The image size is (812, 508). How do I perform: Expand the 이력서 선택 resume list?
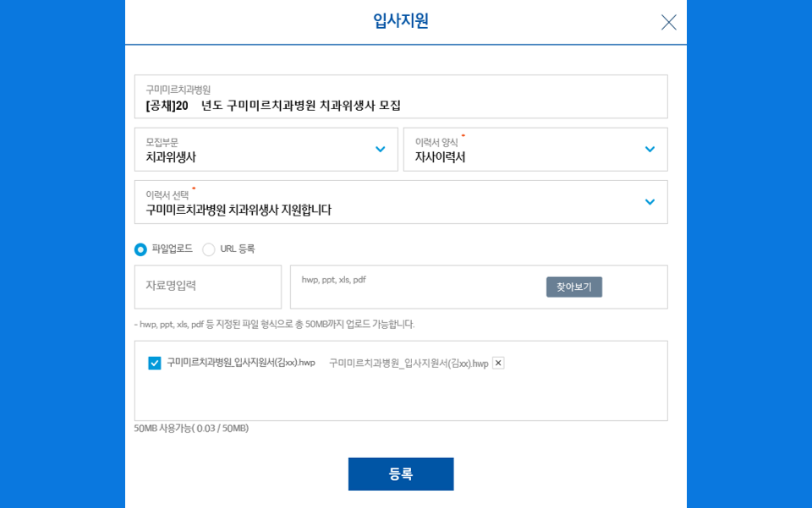[389, 202]
